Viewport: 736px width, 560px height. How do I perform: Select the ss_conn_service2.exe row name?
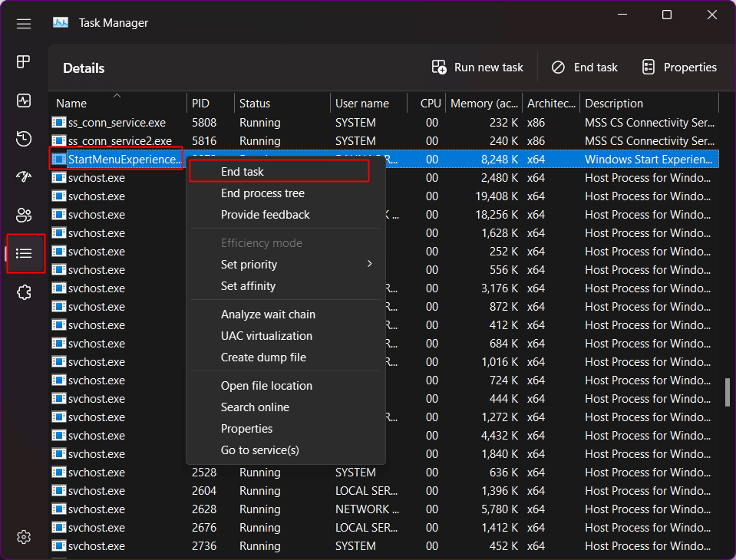coord(120,141)
